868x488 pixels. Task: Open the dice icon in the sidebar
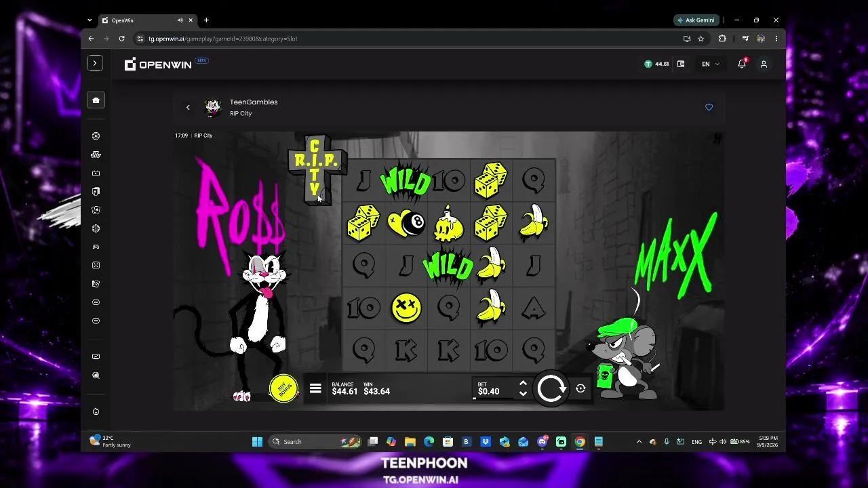pos(96,265)
